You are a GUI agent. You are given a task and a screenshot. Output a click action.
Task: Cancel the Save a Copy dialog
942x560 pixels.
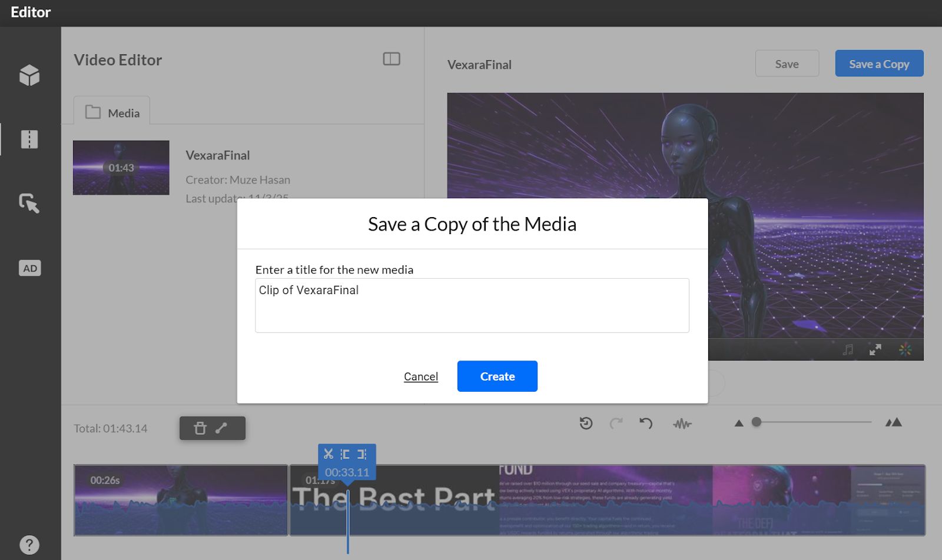421,376
